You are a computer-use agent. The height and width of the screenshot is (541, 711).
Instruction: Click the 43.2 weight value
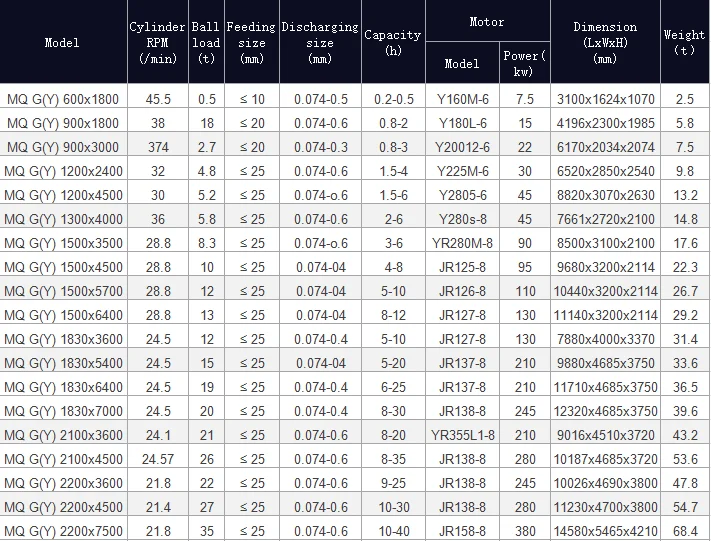(685, 435)
